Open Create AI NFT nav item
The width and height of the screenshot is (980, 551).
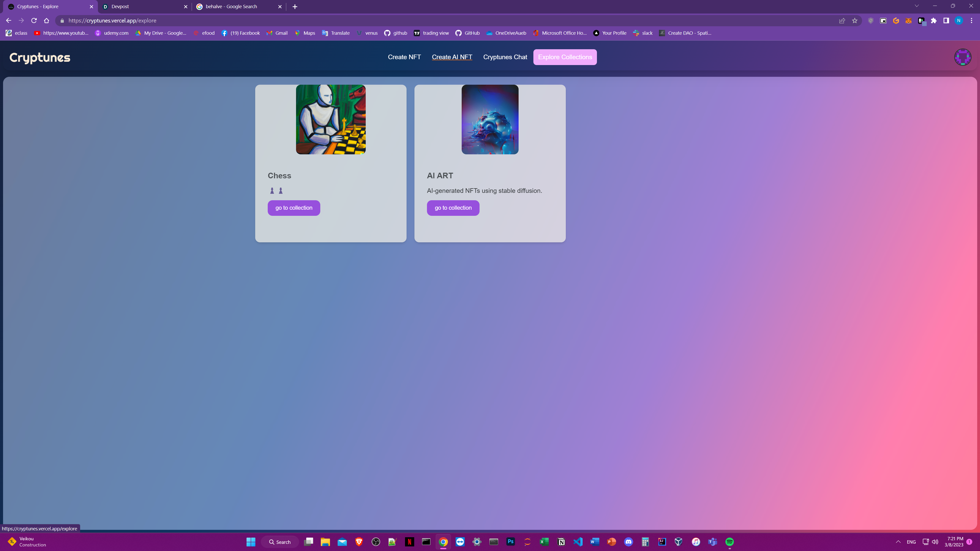[x=452, y=57]
